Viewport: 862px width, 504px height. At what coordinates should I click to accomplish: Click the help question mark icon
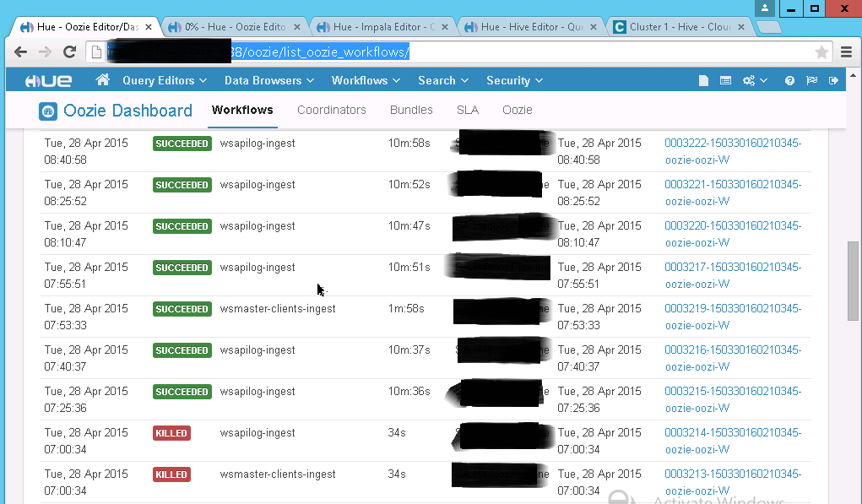pos(789,81)
